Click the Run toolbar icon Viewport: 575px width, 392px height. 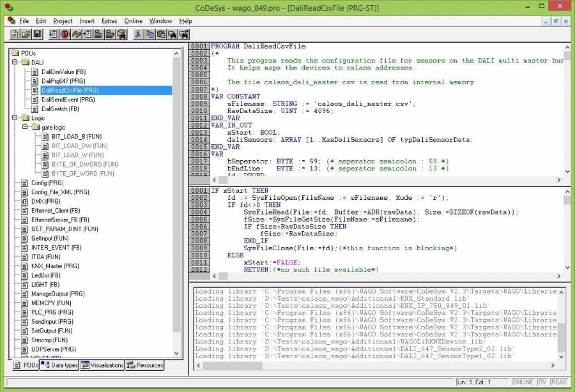coord(54,34)
